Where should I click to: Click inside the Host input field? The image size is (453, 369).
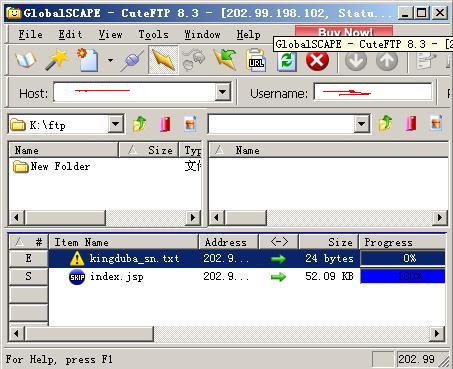point(134,92)
